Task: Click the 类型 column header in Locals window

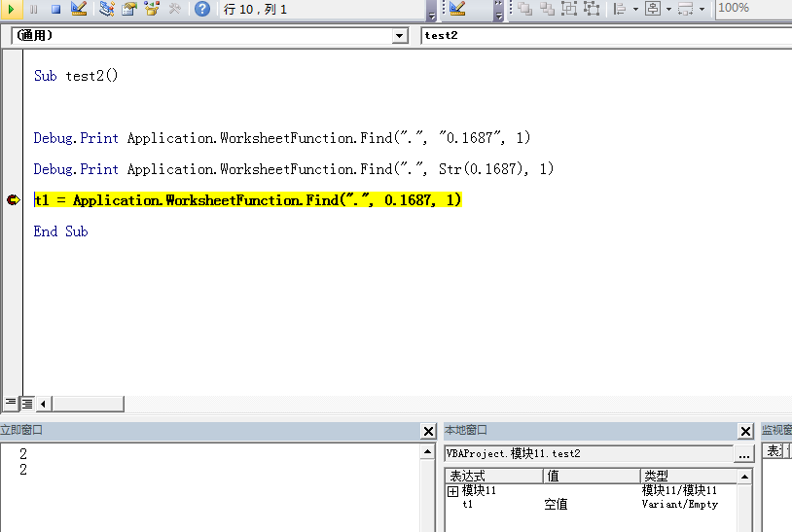Action: click(x=689, y=476)
